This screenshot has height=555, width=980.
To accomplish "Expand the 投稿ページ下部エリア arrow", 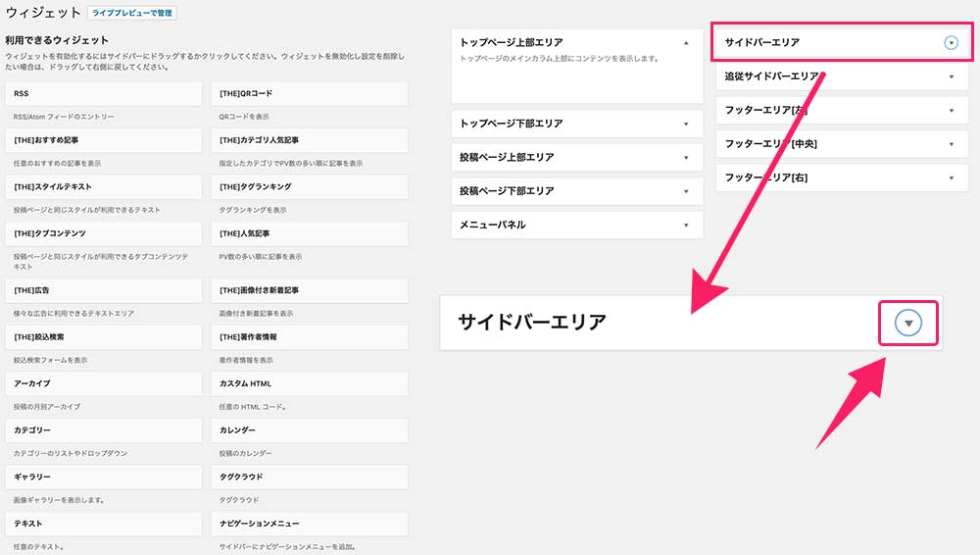I will [x=686, y=191].
